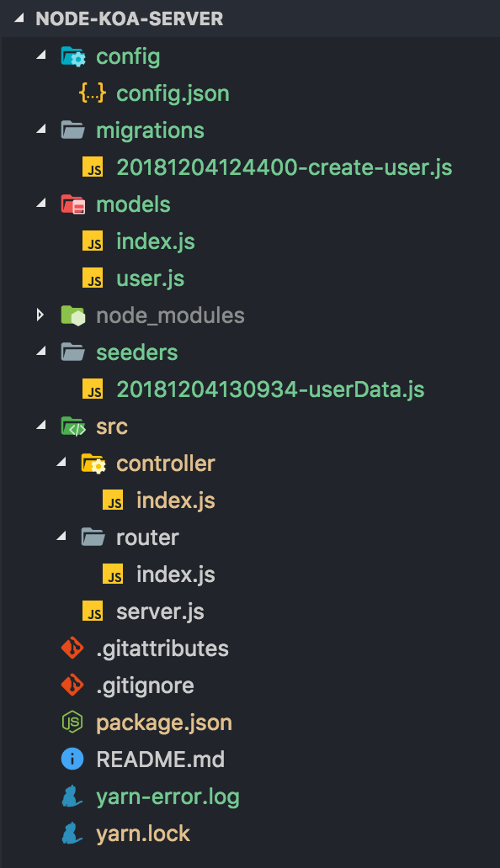Screen dimensions: 500x868
Task: Collapse the migrations folder arrow
Action: (41, 130)
